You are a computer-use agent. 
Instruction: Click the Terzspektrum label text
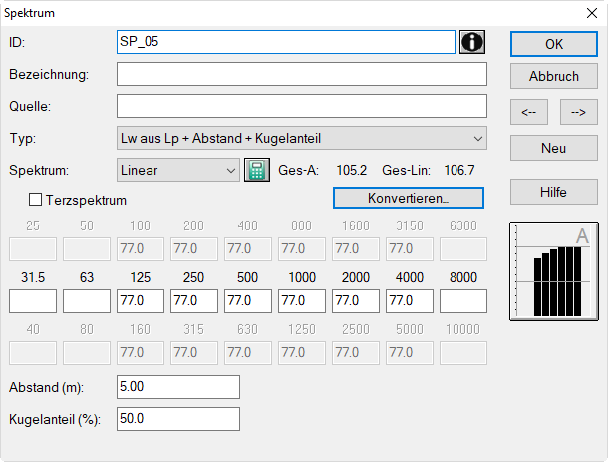coord(86,200)
